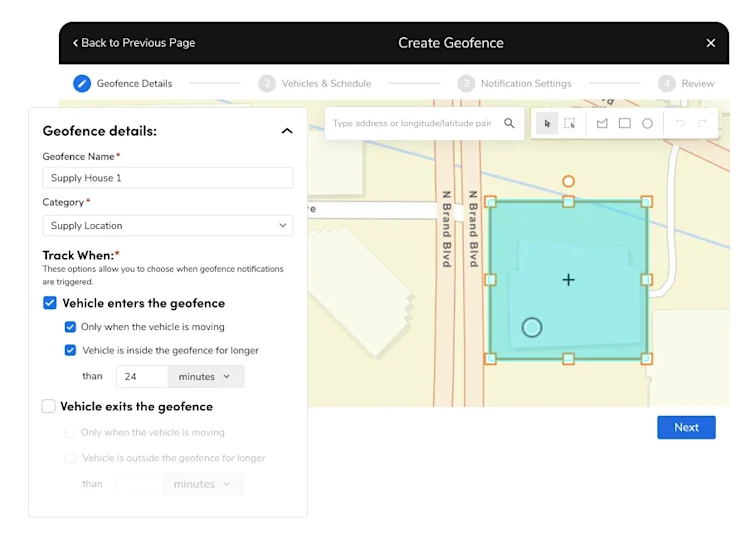
Task: Open the disabled minutes dropdown for exiting
Action: click(203, 484)
